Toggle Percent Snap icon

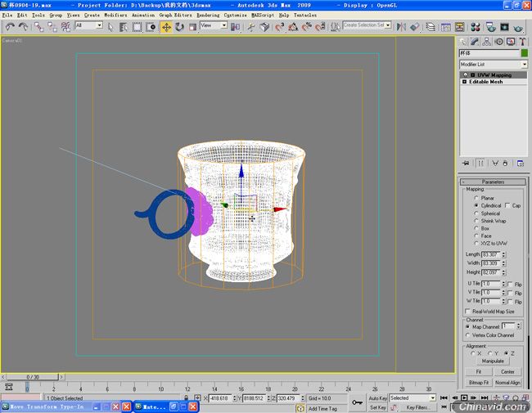coord(307,27)
